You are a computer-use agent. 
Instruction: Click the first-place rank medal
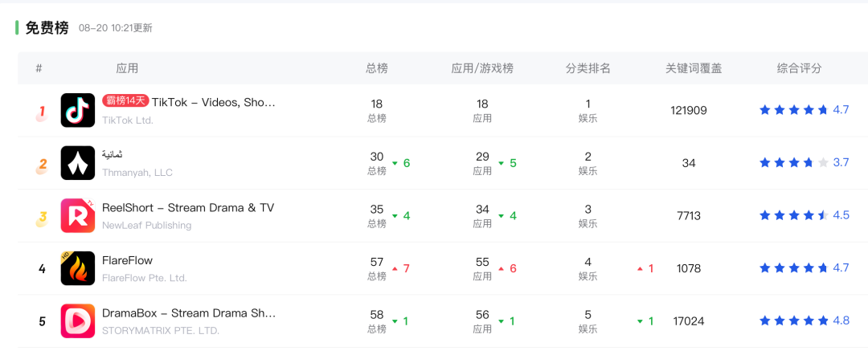pos(42,112)
